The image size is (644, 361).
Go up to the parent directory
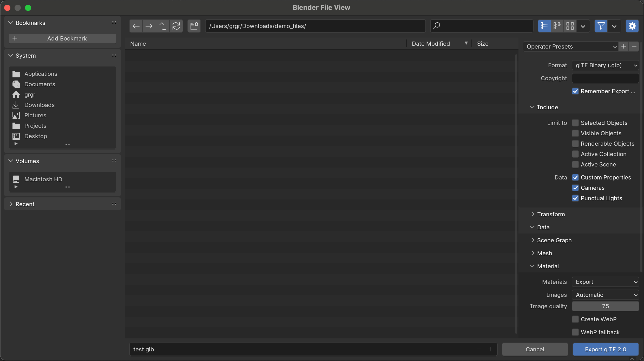(x=162, y=26)
